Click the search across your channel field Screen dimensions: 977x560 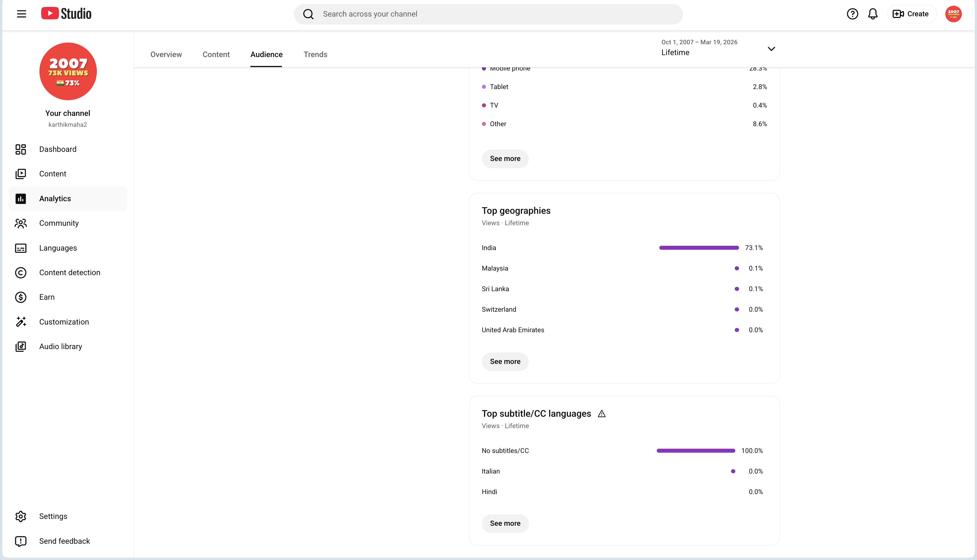[488, 14]
